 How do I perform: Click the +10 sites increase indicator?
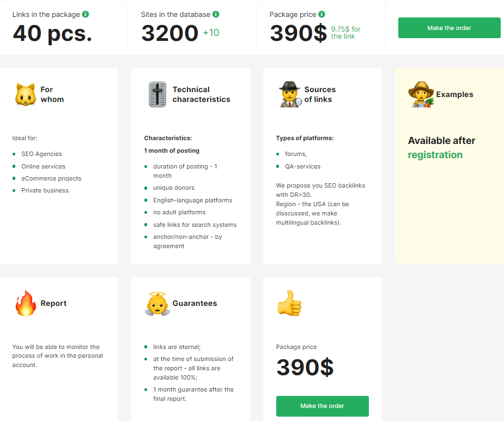(211, 33)
